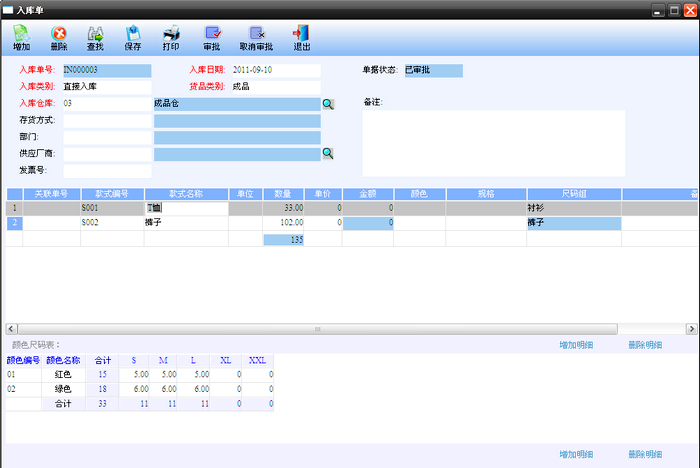Screen dimensions: 700x468
Task: Select row 2 with style S002
Action: tap(112, 224)
